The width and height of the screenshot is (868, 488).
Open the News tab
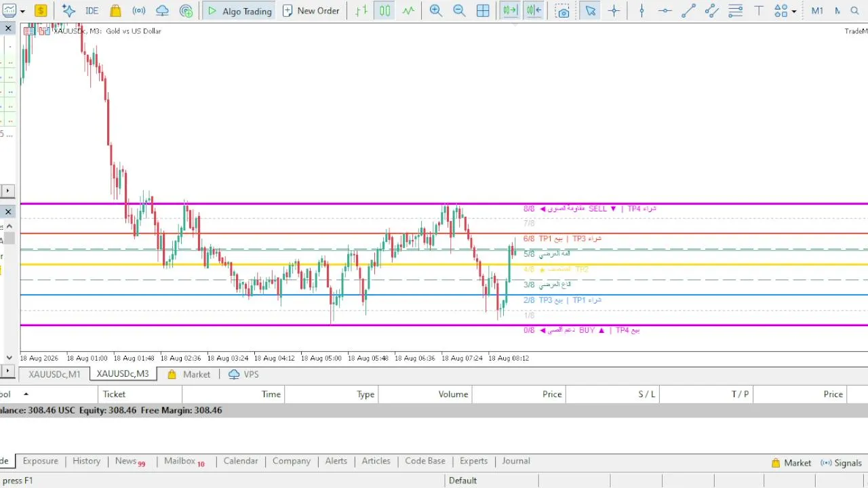(130, 462)
